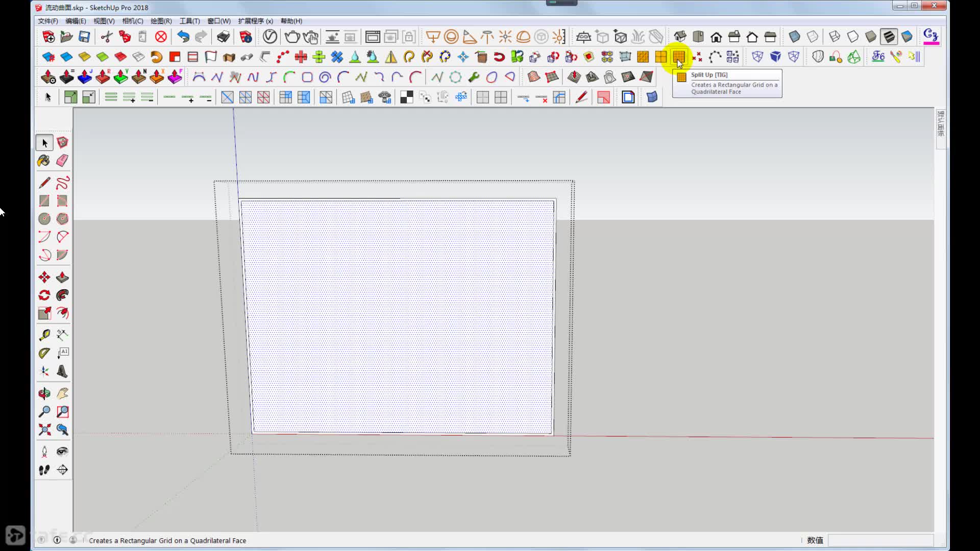Activate the Tape Measure tool
This screenshot has height=551, width=980.
coord(44,335)
